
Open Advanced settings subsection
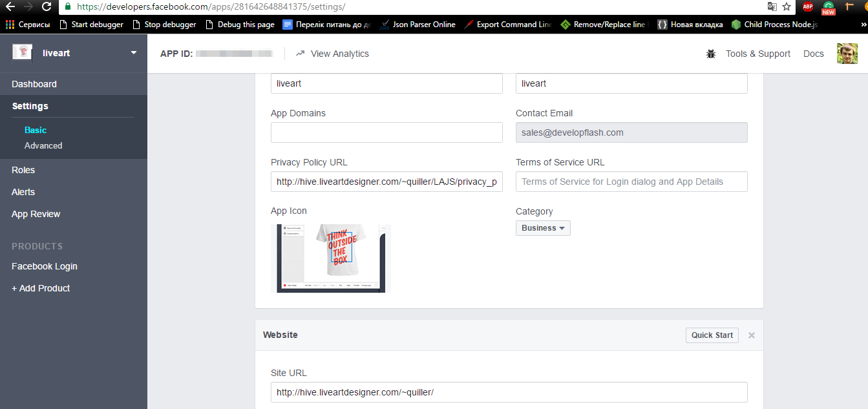point(43,145)
